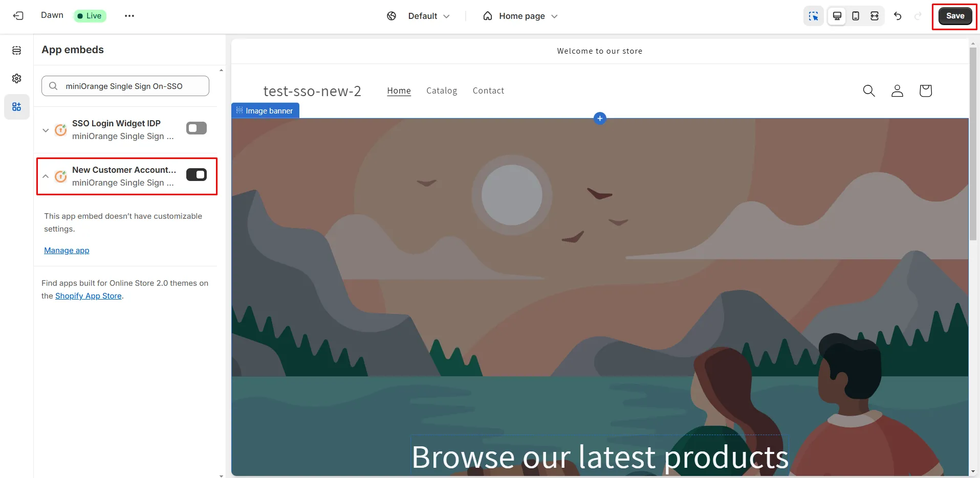980x478 pixels.
Task: Open the Sections sidebar panel
Action: click(17, 50)
